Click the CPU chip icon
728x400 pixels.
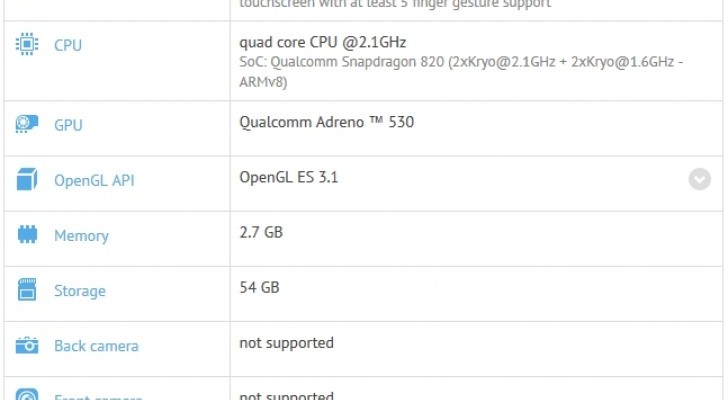click(27, 46)
